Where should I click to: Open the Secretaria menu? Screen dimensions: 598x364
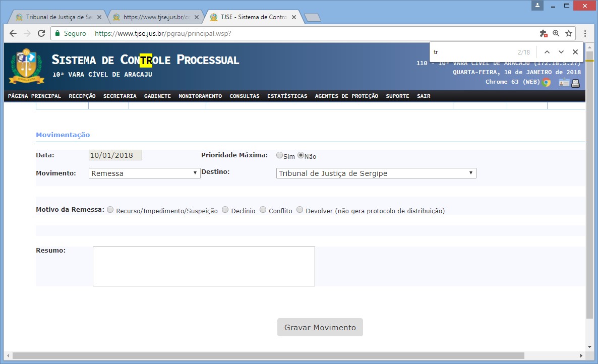pyautogui.click(x=119, y=96)
